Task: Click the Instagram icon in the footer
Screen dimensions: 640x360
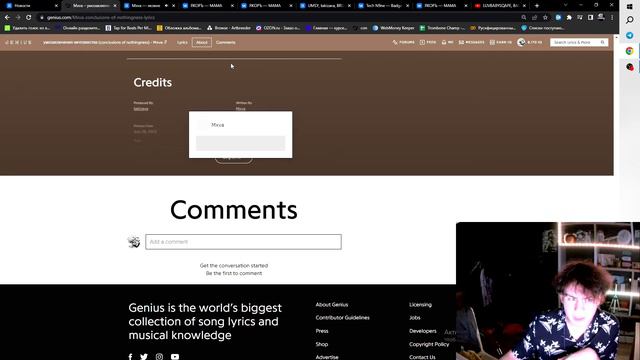Action: click(159, 357)
